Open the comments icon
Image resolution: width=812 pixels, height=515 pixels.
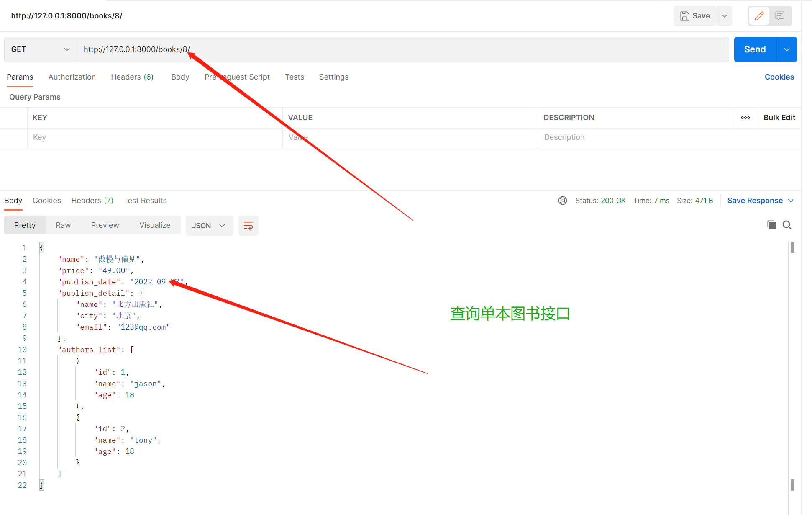[x=780, y=16]
